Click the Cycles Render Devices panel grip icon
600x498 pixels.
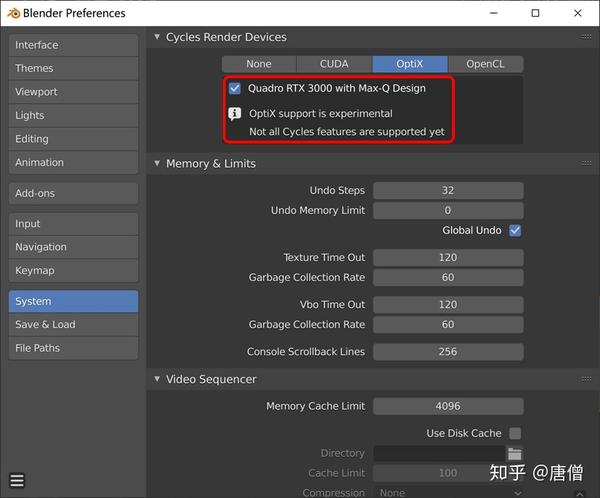586,37
